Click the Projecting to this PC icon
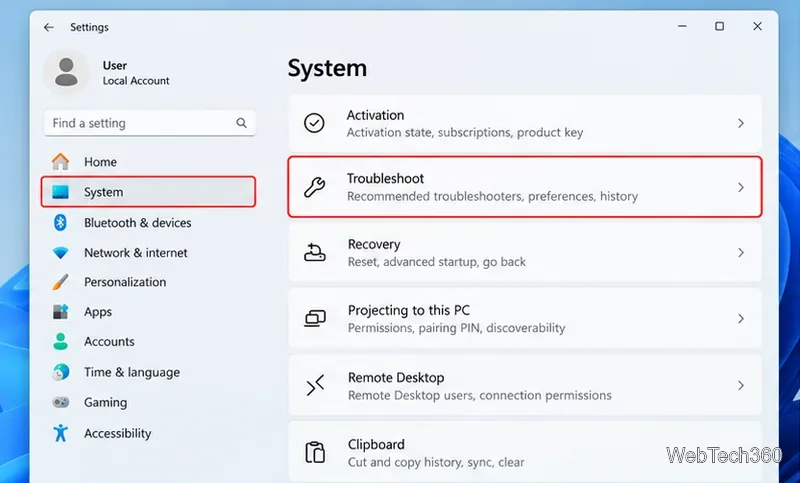Image resolution: width=800 pixels, height=483 pixels. pos(315,319)
